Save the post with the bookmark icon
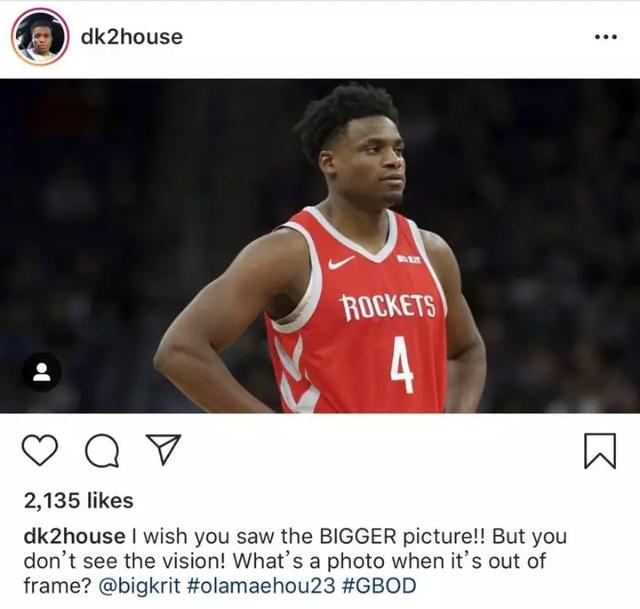 (x=600, y=451)
